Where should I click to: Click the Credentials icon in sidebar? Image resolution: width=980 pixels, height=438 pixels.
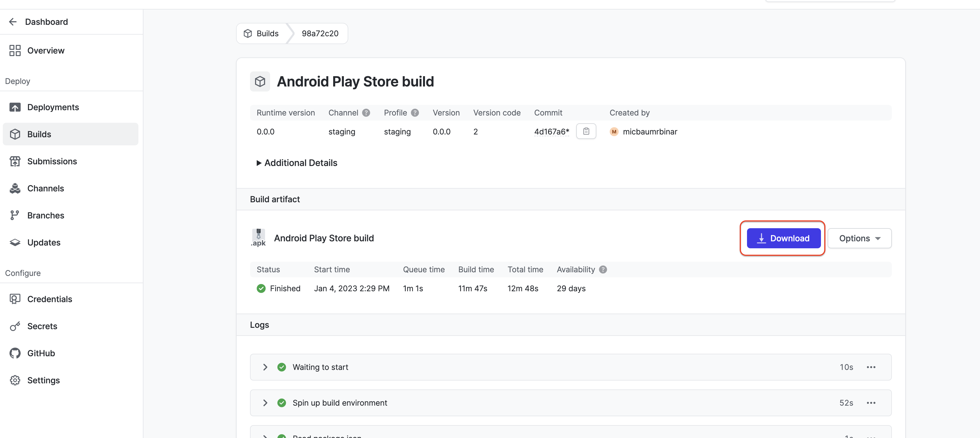click(15, 299)
